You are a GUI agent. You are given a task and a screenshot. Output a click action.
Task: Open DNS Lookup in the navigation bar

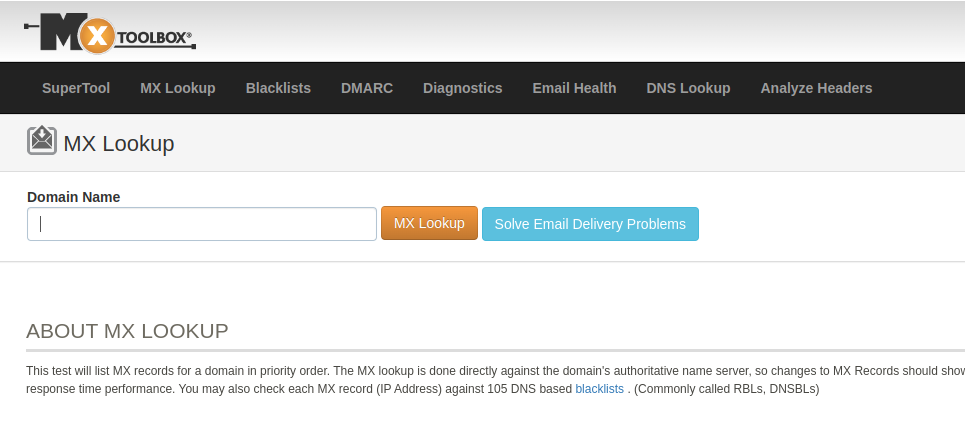click(688, 88)
